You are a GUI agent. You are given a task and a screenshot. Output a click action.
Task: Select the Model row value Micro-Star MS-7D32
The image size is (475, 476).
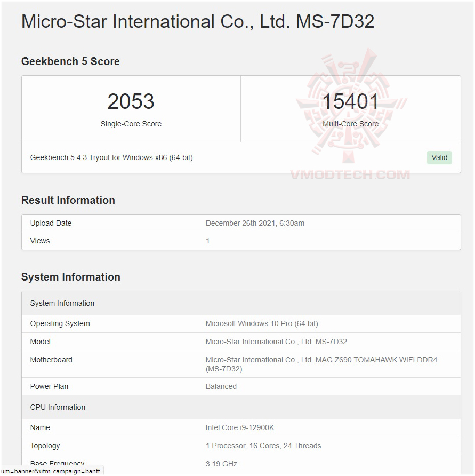(276, 342)
